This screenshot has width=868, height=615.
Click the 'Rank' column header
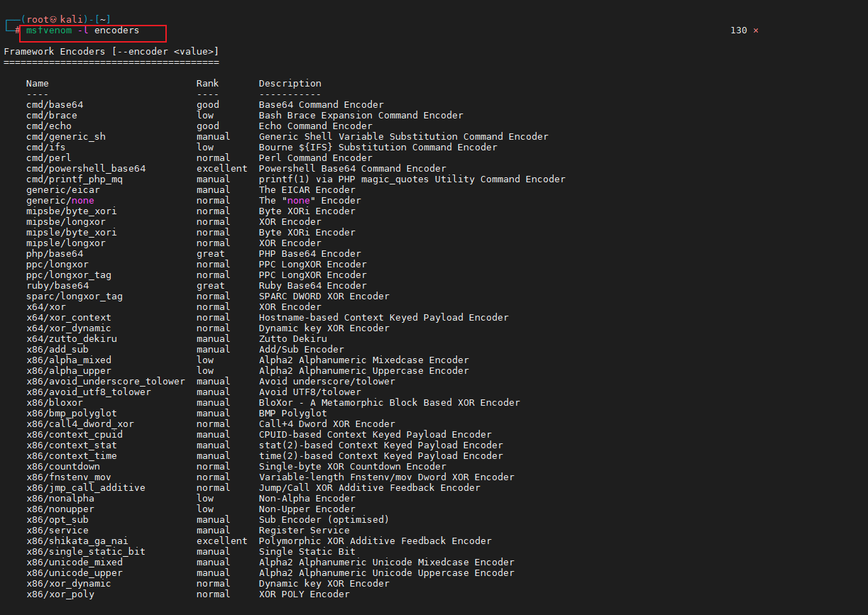(208, 84)
